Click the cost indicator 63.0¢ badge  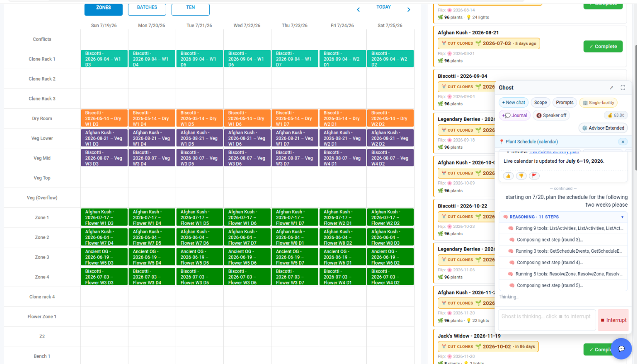(x=616, y=115)
